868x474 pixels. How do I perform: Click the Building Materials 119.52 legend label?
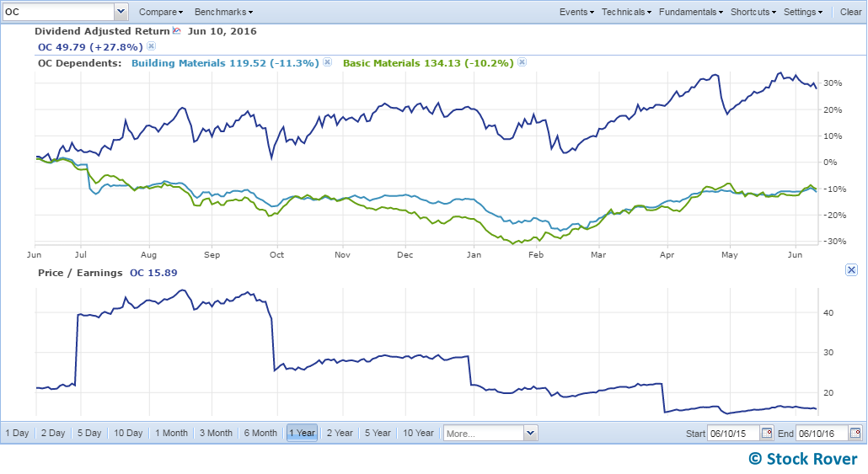pyautogui.click(x=225, y=63)
